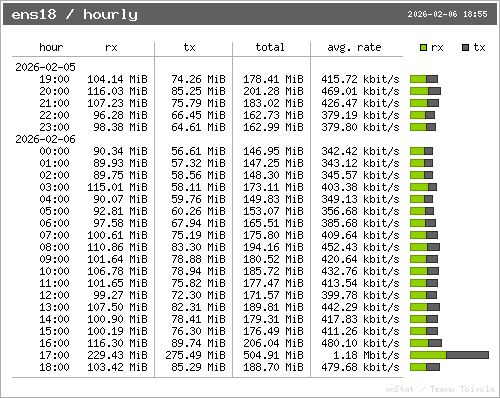This screenshot has width=500, height=398.
Task: Click tx value '57.32 MiB'
Action: coord(198,163)
